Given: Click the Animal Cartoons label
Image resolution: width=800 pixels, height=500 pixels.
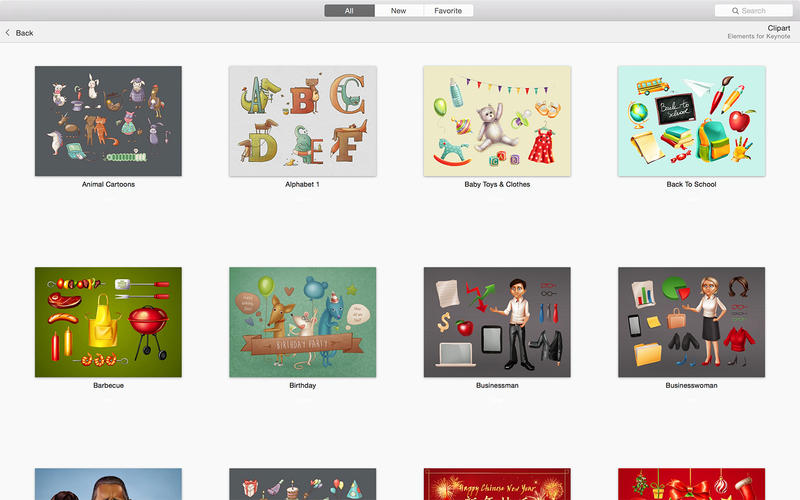Looking at the screenshot, I should point(108,185).
